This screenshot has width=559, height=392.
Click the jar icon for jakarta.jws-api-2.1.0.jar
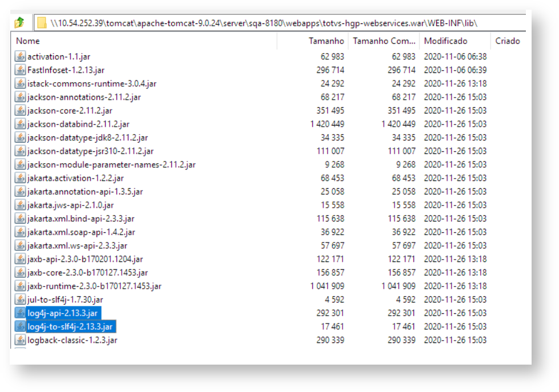[x=20, y=205]
